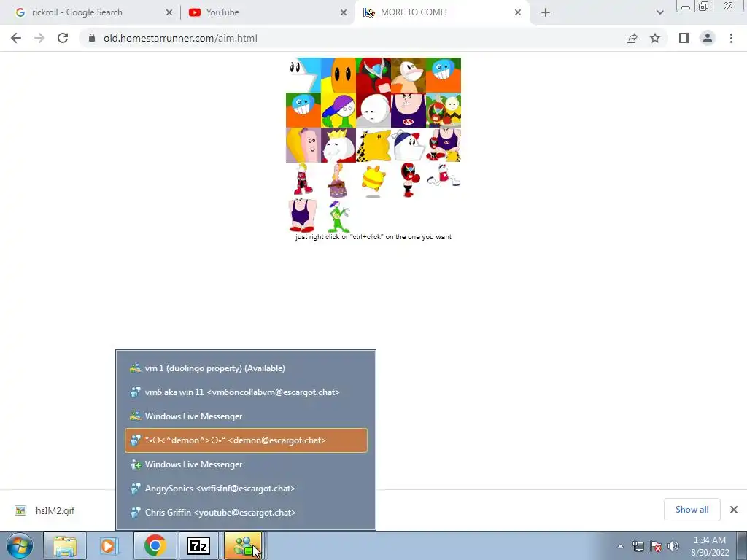Select the Marzipan pink face icon
Viewport: 747px width, 560px height.
[303, 145]
